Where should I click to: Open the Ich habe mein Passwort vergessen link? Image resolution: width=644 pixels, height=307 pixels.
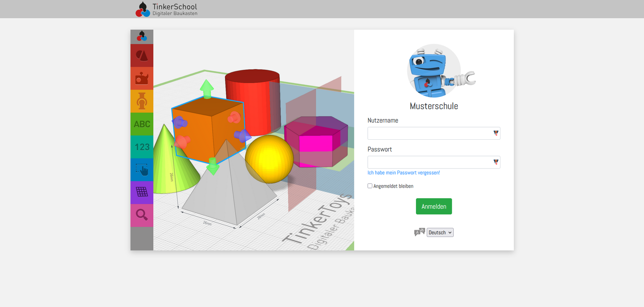[404, 173]
